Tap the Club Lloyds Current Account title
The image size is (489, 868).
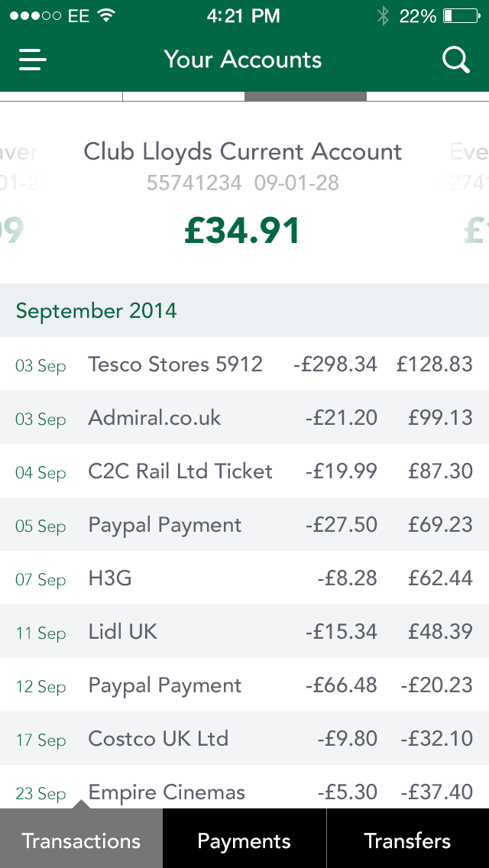(243, 151)
